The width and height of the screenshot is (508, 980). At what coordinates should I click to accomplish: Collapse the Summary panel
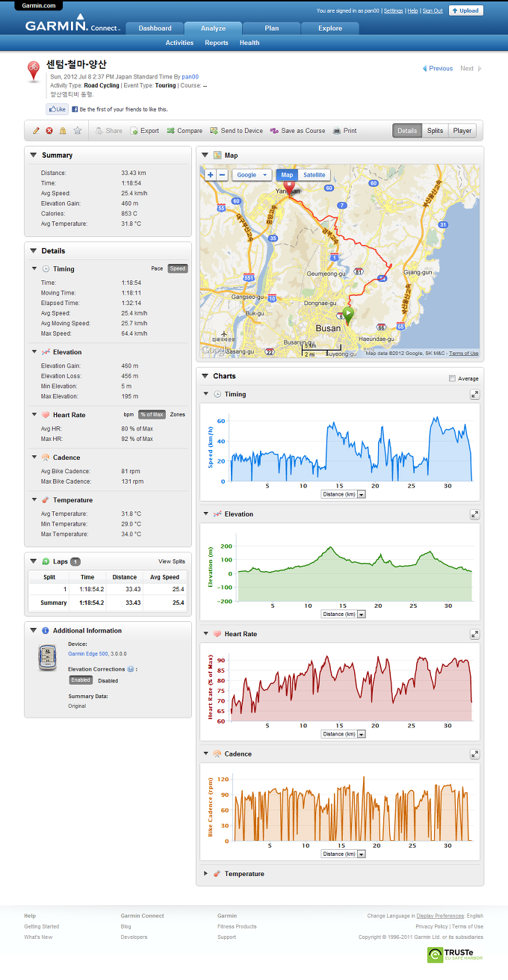click(34, 155)
